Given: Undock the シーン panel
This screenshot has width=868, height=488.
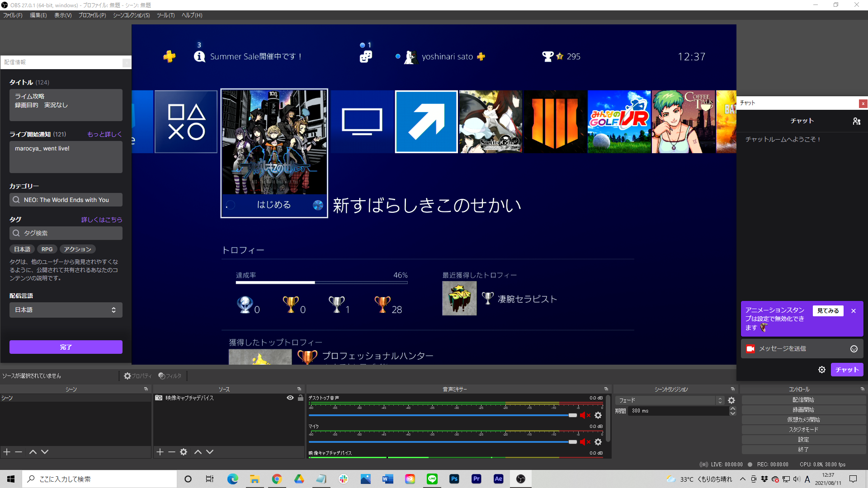Looking at the screenshot, I should [x=146, y=389].
